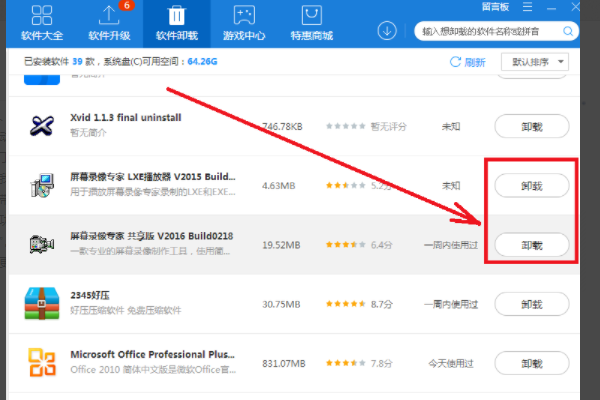Click the red 6 upgrade badge
This screenshot has width=600, height=400.
[127, 5]
